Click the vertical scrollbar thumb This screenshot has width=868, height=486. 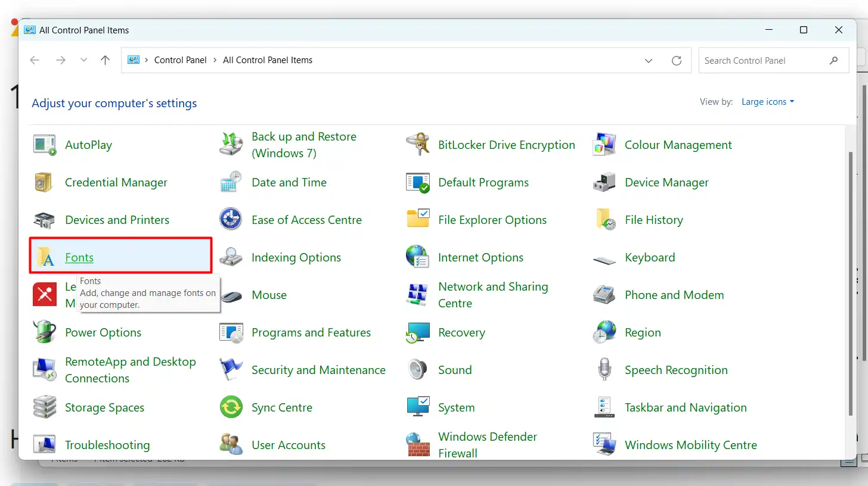(x=850, y=283)
